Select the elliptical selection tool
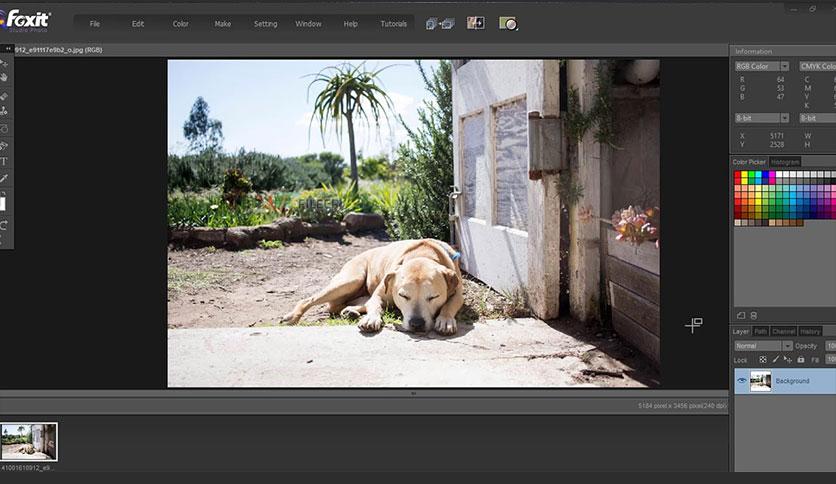836x484 pixels. [4, 129]
